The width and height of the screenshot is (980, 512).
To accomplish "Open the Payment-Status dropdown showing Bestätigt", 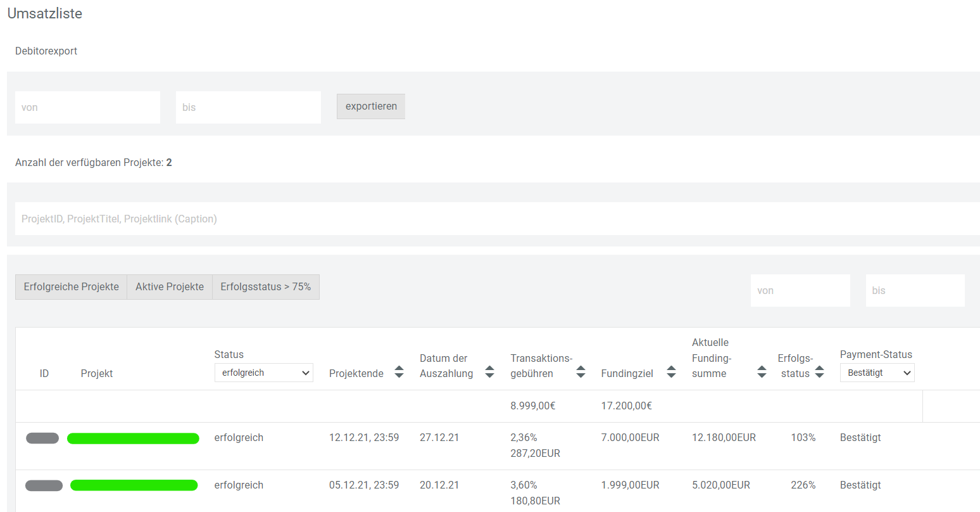I will pyautogui.click(x=877, y=373).
